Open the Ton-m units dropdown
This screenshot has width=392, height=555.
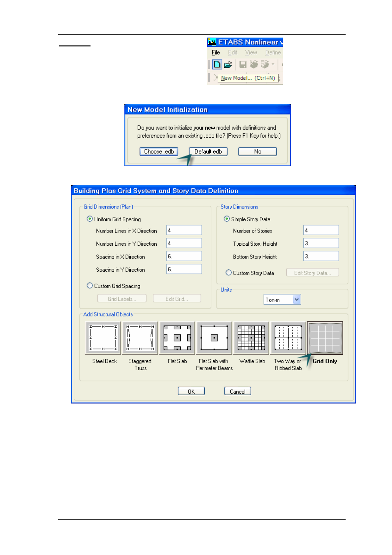[x=297, y=300]
